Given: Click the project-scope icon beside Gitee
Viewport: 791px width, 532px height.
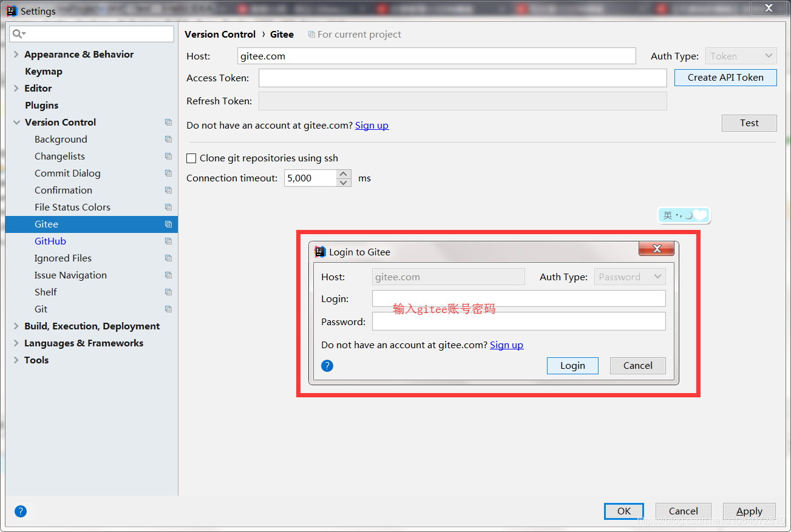Looking at the screenshot, I should pyautogui.click(x=168, y=224).
